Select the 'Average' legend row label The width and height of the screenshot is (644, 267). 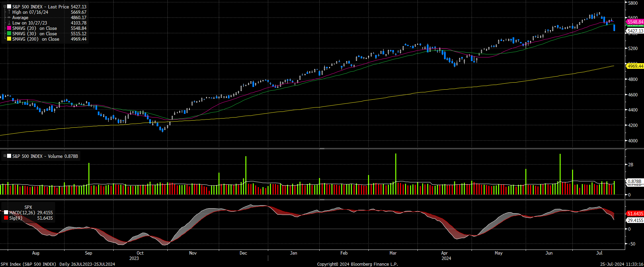point(20,17)
